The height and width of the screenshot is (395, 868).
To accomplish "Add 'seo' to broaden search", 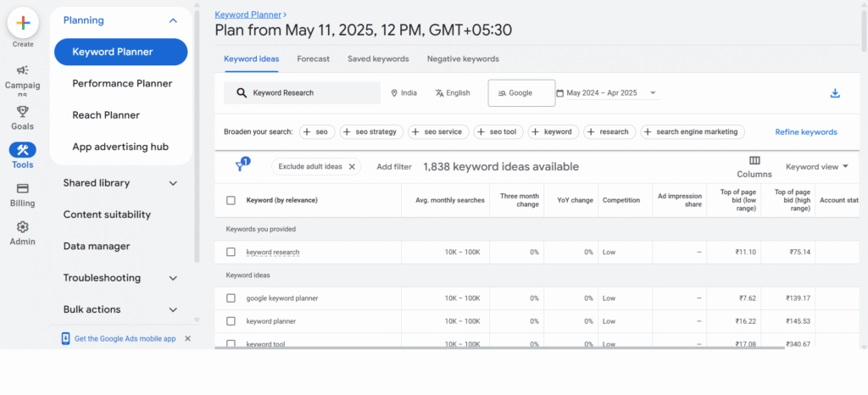I will point(317,131).
